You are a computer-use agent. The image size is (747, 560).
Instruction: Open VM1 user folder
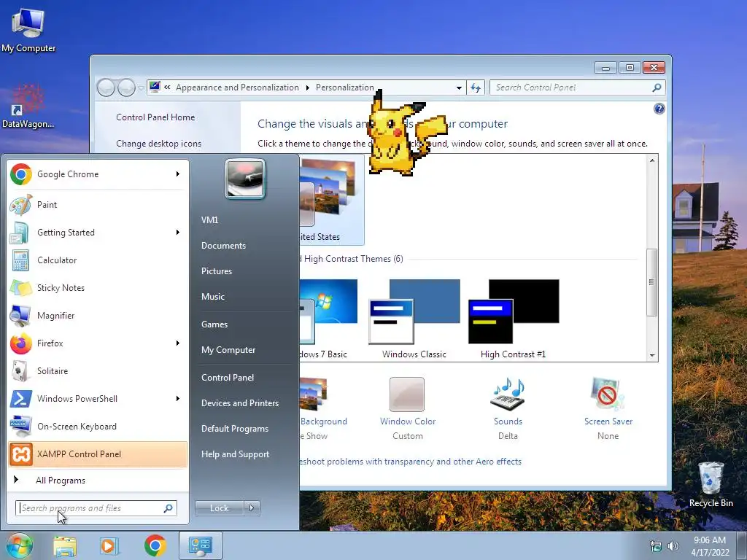209,220
